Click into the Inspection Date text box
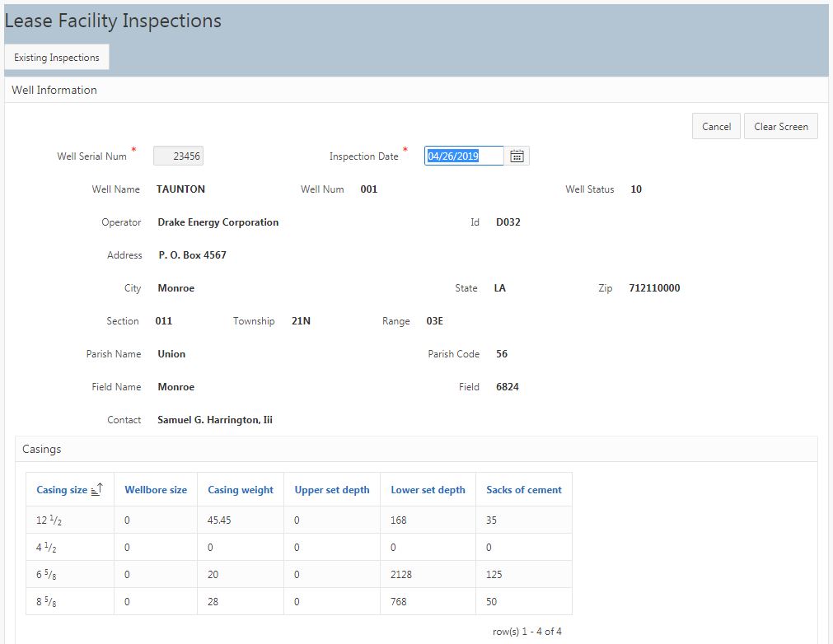The width and height of the screenshot is (833, 644). 463,156
